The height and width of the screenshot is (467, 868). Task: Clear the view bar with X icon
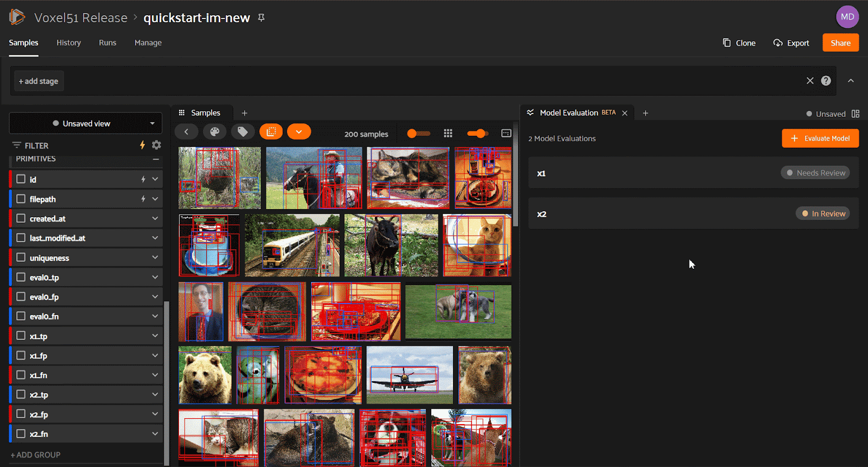pos(810,81)
